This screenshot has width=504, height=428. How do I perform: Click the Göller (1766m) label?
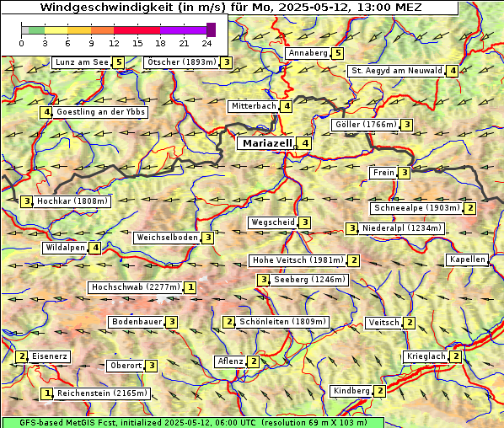click(366, 125)
